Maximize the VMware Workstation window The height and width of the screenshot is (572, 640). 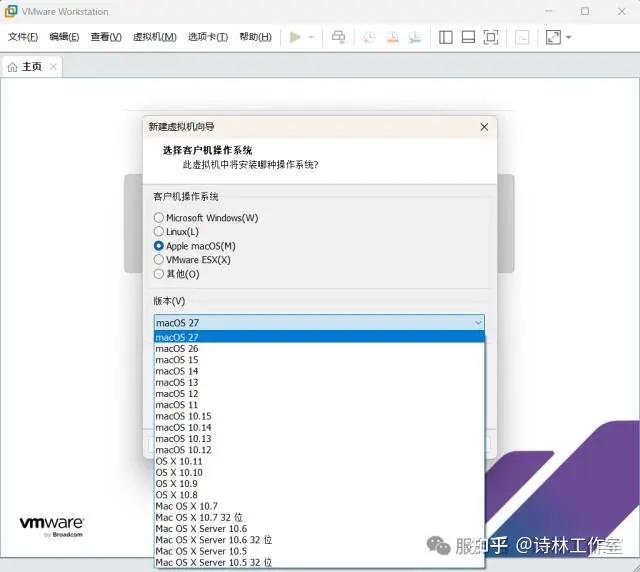585,11
